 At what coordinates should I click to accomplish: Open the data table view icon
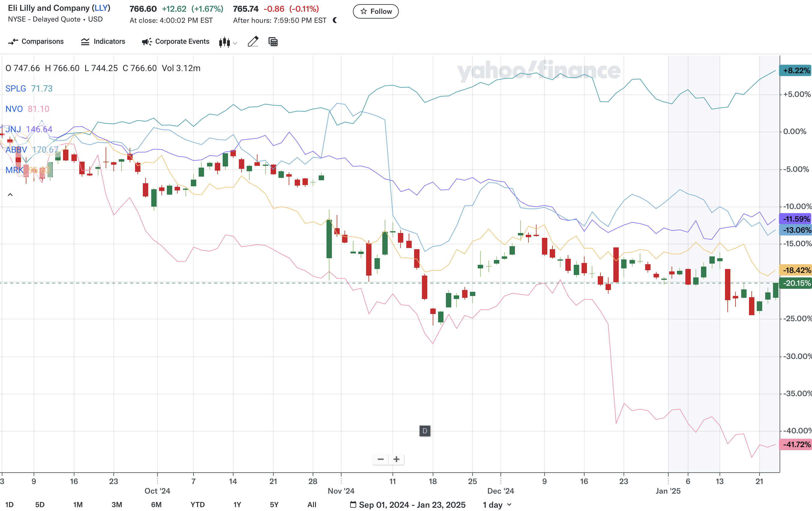click(273, 42)
